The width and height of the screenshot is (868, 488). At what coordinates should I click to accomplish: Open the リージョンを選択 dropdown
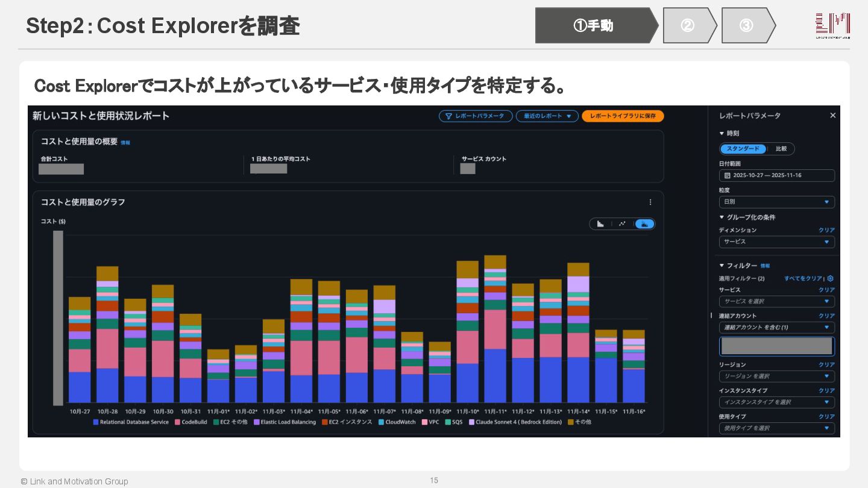776,376
